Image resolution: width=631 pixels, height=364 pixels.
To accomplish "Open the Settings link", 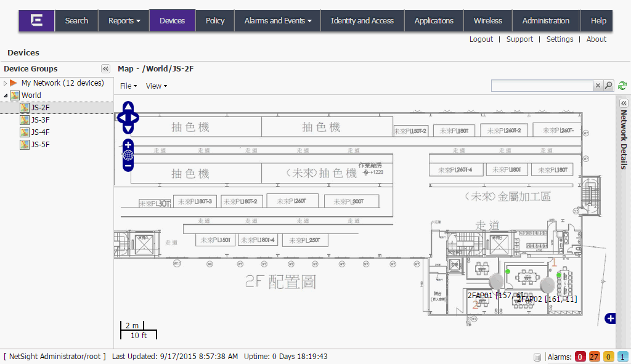I will [560, 39].
